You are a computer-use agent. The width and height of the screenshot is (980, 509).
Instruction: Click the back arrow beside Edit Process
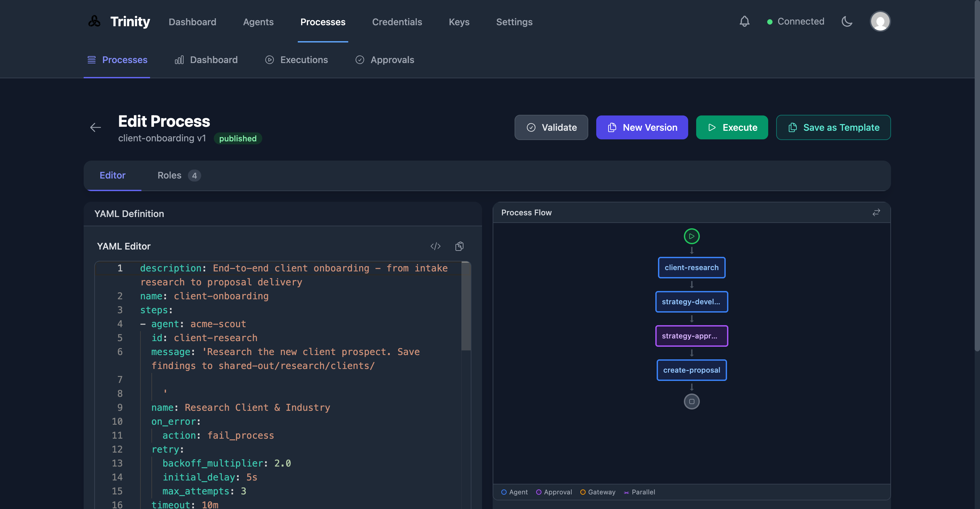click(x=95, y=127)
